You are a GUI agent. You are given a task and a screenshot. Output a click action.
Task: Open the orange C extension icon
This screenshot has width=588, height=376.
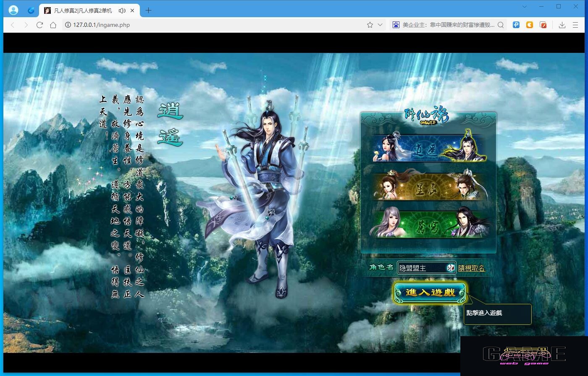(530, 25)
